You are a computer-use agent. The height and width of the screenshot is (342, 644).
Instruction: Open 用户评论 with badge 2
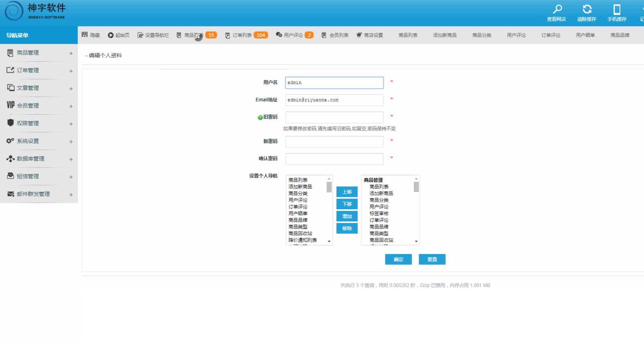[x=294, y=35]
